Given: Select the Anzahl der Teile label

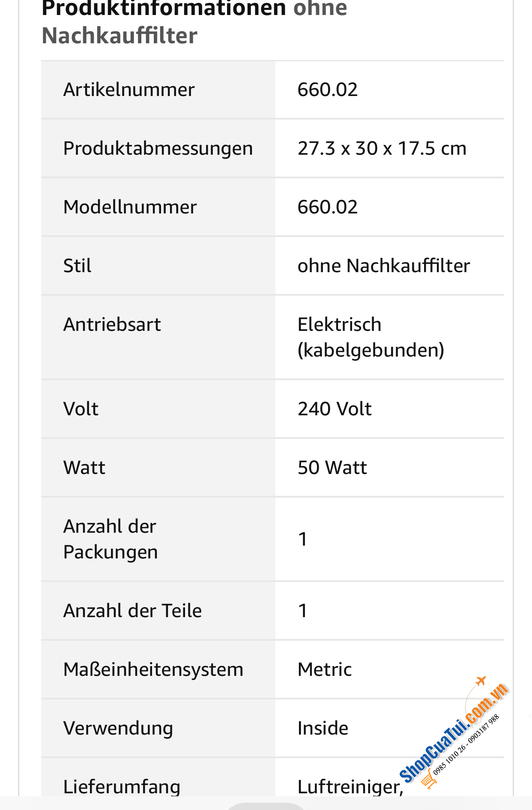Looking at the screenshot, I should point(132,611).
